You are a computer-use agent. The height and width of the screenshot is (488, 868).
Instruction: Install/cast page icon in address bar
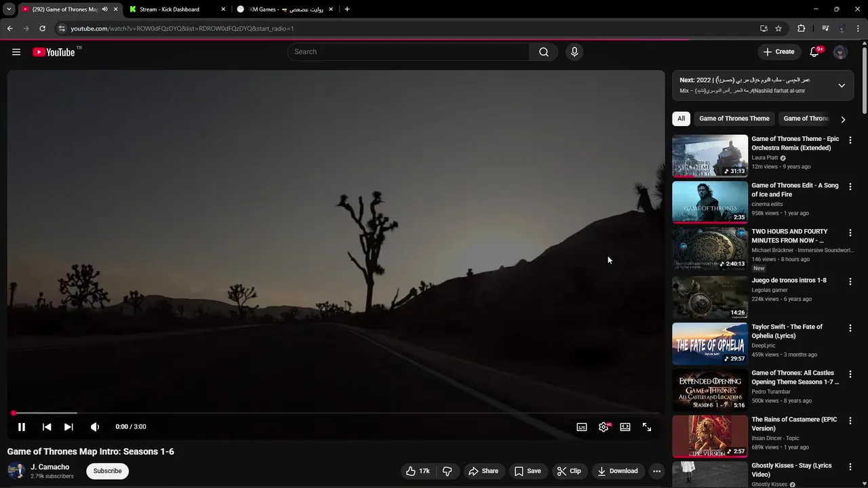point(764,28)
